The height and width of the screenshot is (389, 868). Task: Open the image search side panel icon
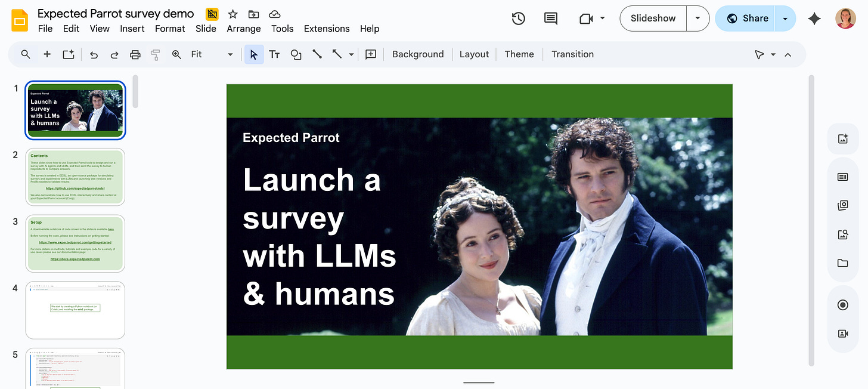click(x=843, y=234)
